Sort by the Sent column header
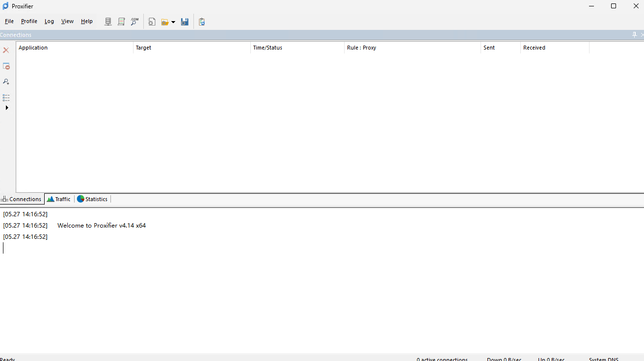This screenshot has width=644, height=361. [x=501, y=48]
